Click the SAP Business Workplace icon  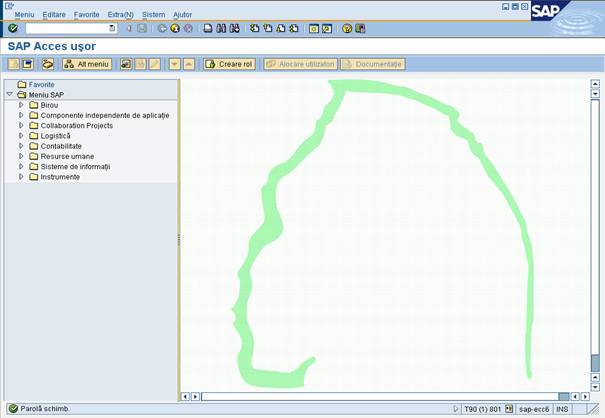(47, 64)
